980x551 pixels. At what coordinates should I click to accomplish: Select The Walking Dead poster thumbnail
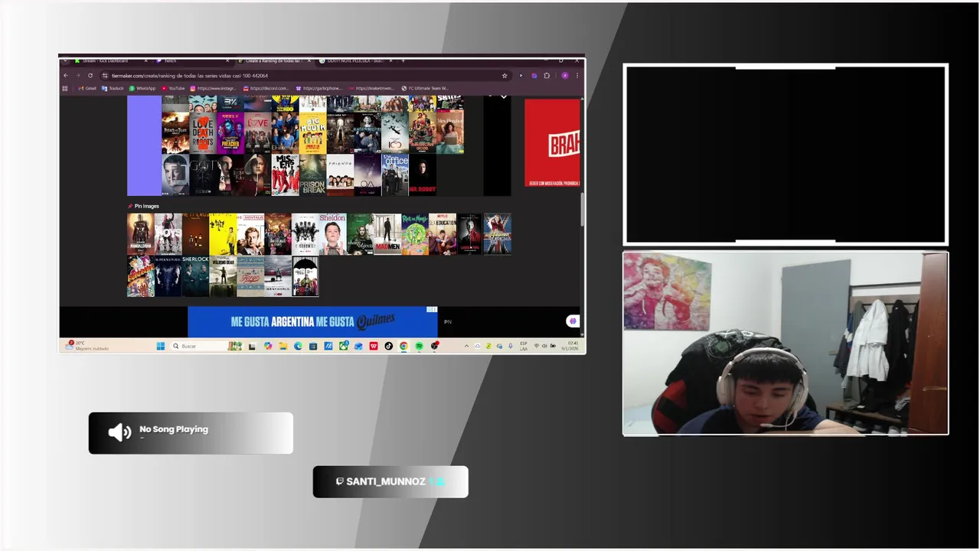coord(223,275)
